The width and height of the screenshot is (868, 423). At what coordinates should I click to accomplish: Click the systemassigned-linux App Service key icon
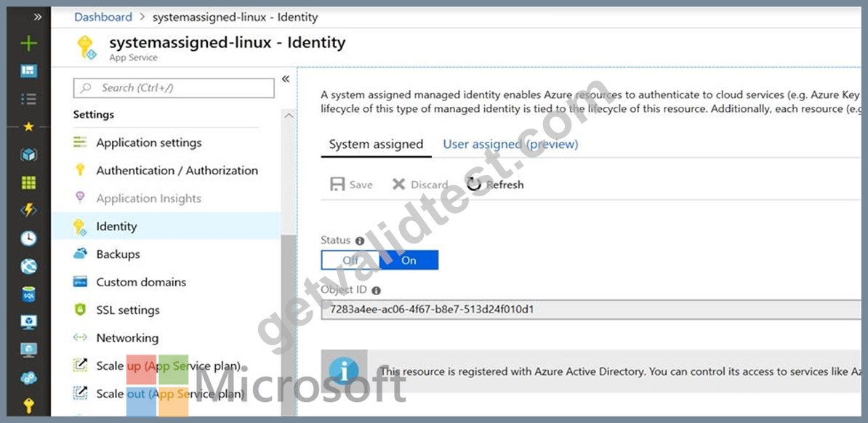pyautogui.click(x=87, y=48)
